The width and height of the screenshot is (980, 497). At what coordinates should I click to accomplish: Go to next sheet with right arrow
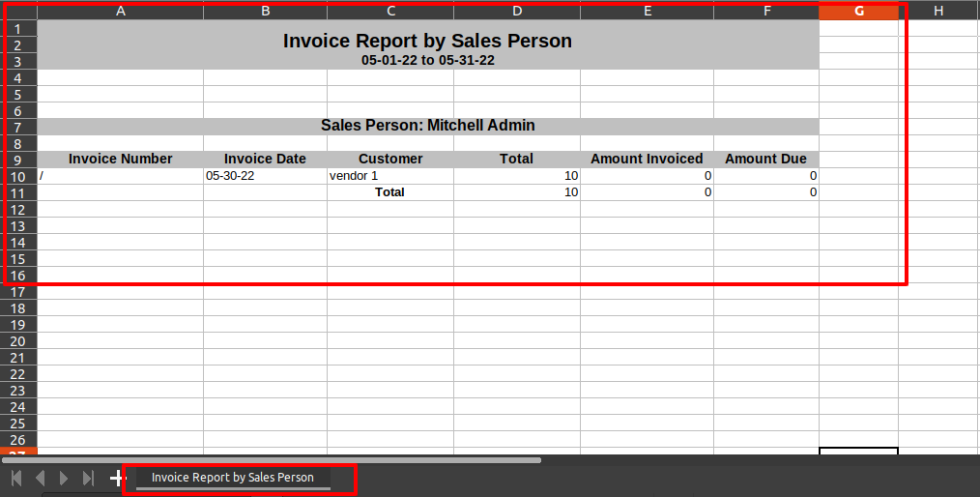pyautogui.click(x=64, y=479)
